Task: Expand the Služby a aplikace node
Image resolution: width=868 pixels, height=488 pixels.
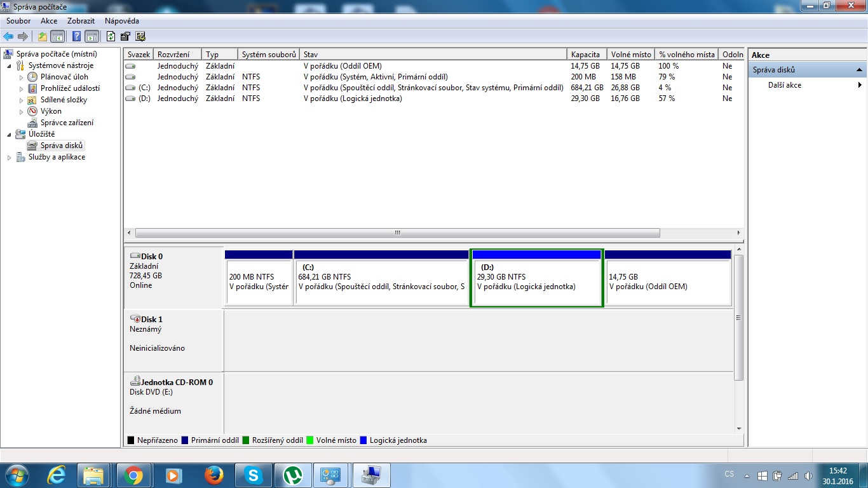Action: pyautogui.click(x=9, y=157)
